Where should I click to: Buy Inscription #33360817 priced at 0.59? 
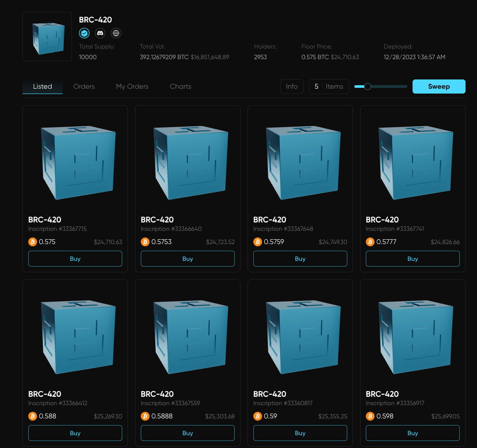[x=300, y=433]
